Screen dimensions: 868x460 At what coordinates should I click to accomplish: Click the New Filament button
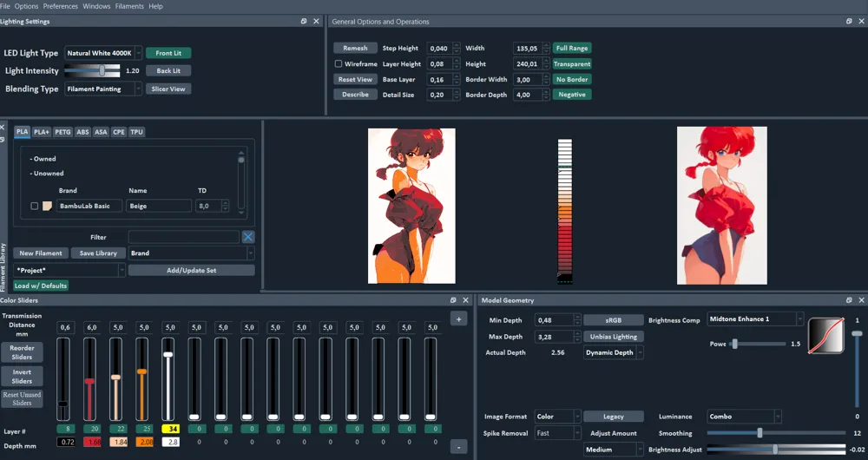pyautogui.click(x=41, y=253)
